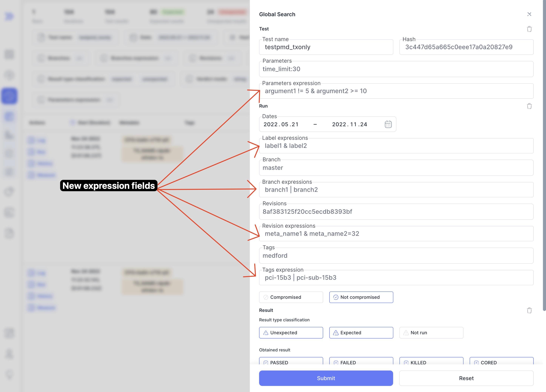Click the Parameters expression field
Viewport: 546px width, 392px height.
click(x=396, y=91)
